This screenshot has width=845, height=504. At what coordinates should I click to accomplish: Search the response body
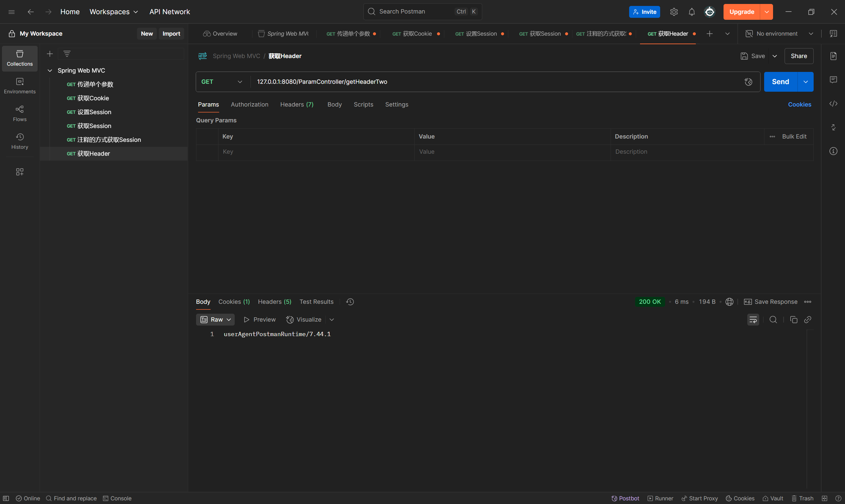pyautogui.click(x=773, y=320)
